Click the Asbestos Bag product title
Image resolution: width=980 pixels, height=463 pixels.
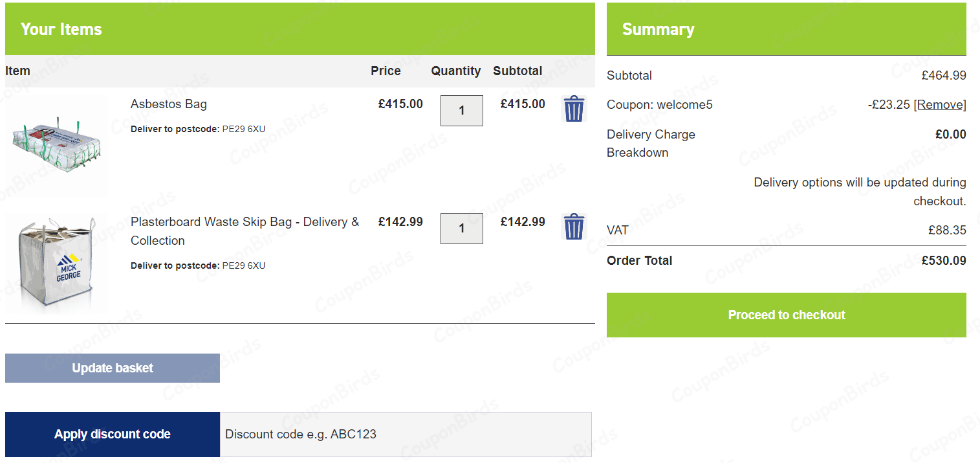pyautogui.click(x=168, y=104)
